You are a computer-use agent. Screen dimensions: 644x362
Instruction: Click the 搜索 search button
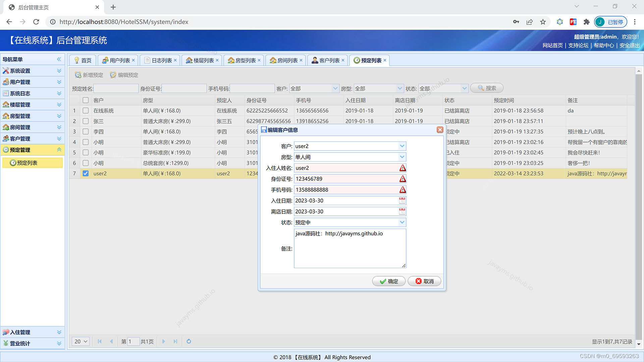point(487,88)
